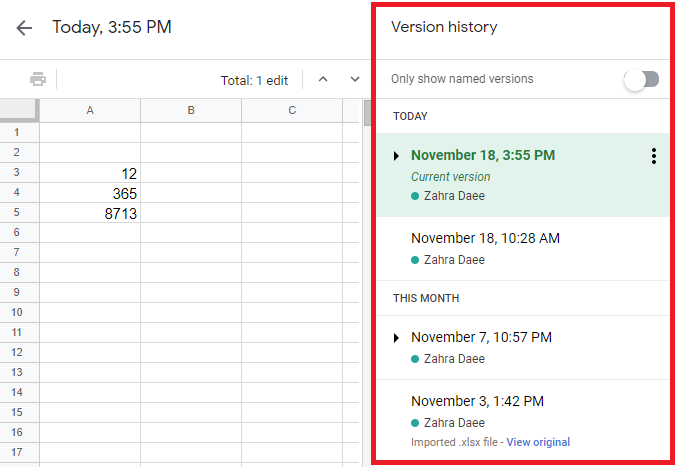Select column A header
The height and width of the screenshot is (467, 675).
(x=90, y=110)
